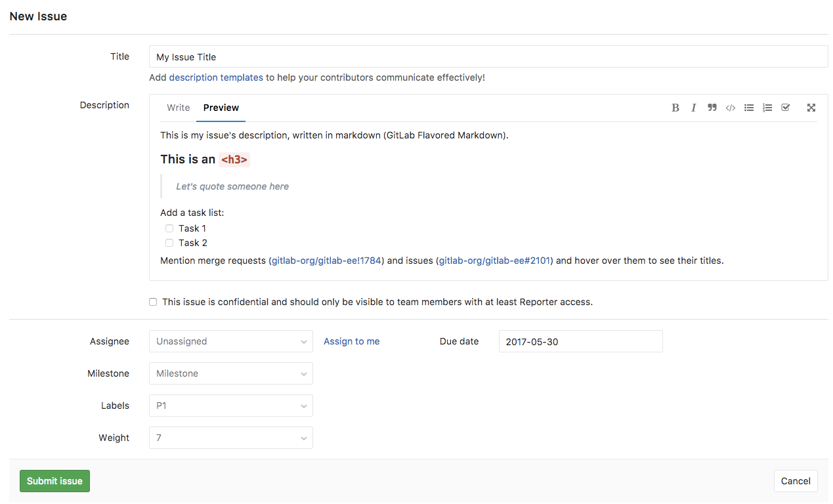Open the Assignee dropdown
This screenshot has width=833, height=504.
click(x=230, y=341)
